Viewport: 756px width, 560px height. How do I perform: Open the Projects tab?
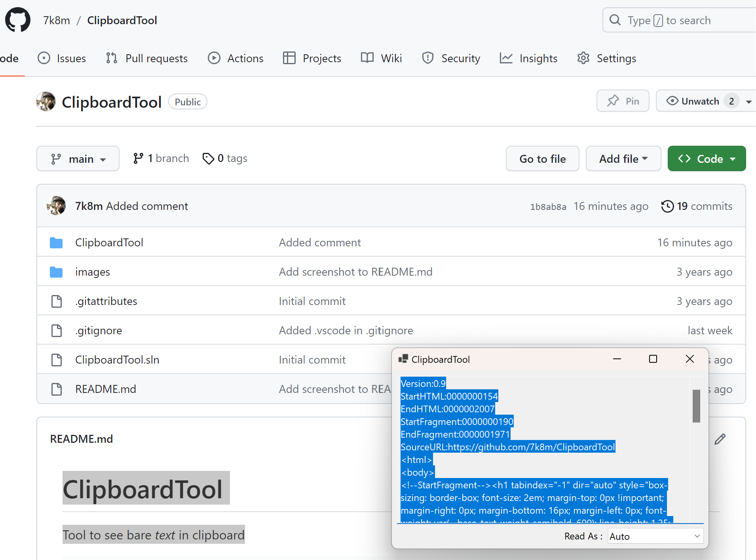coord(312,58)
